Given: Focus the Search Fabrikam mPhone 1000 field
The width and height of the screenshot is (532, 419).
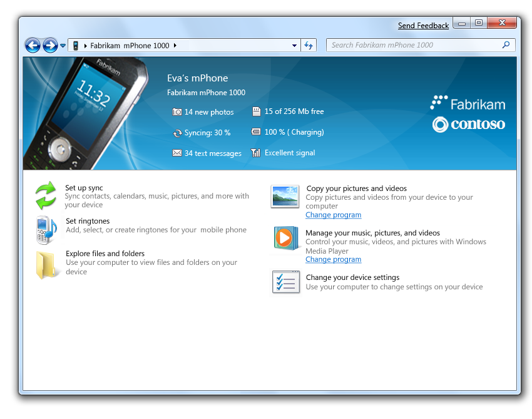Looking at the screenshot, I should tap(421, 45).
